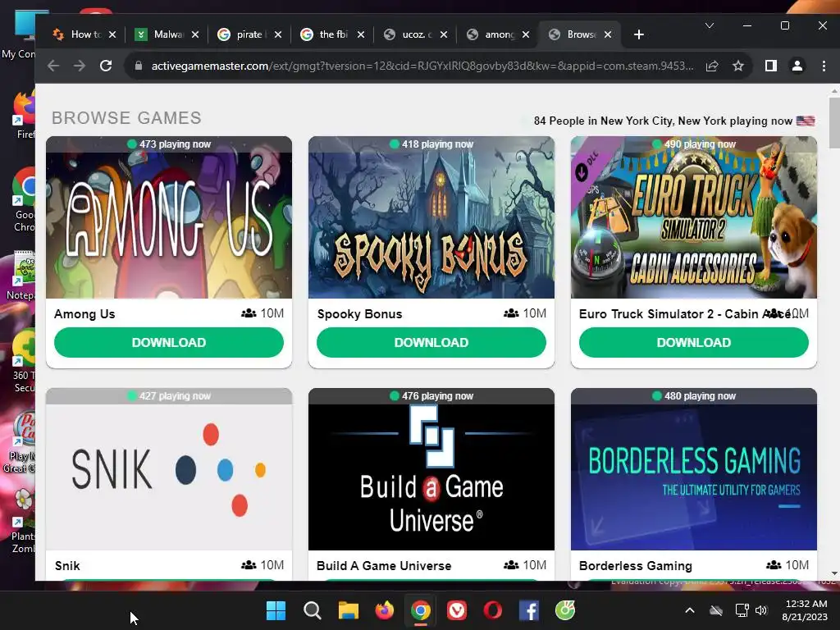Click the 'Spooky Bonus' title text

tap(359, 314)
